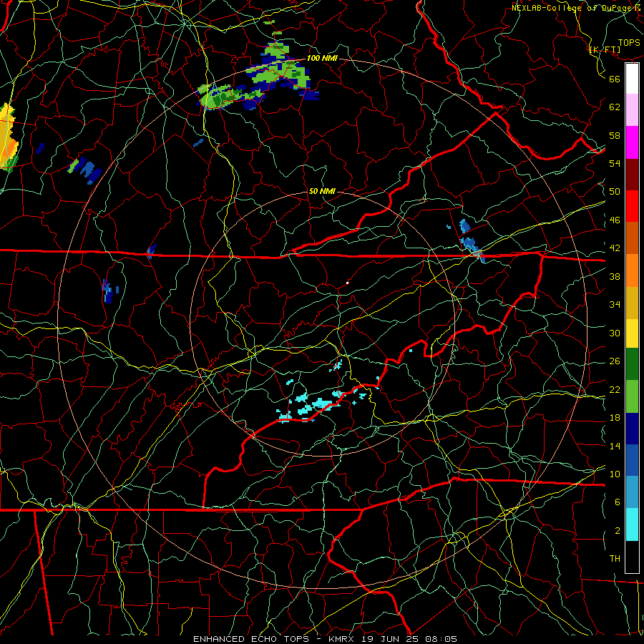The width and height of the screenshot is (644, 644).
Task: Click the "TOPS" legend title
Action: (x=629, y=43)
